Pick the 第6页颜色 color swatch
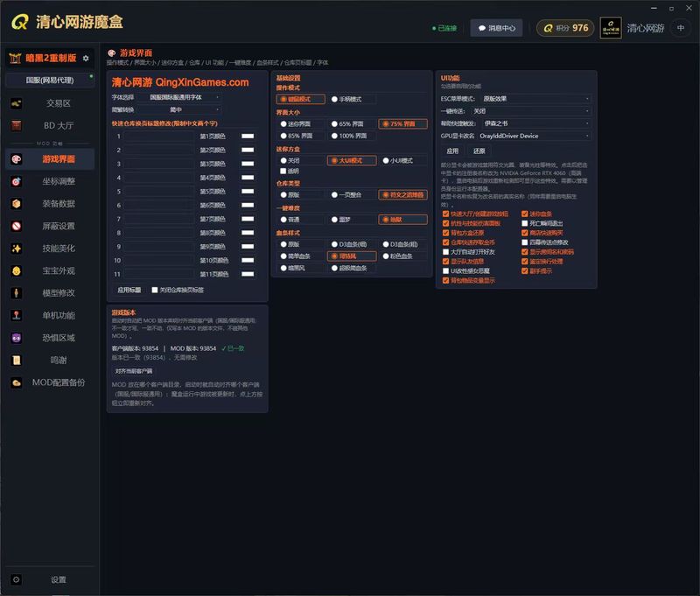 coord(248,206)
